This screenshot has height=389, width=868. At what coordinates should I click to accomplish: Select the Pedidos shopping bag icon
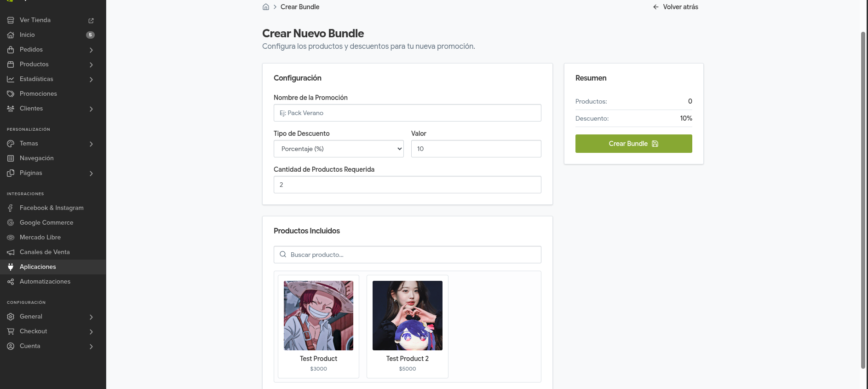pos(10,49)
